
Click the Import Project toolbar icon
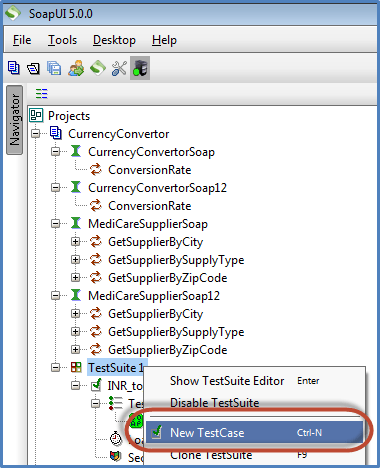(33, 69)
